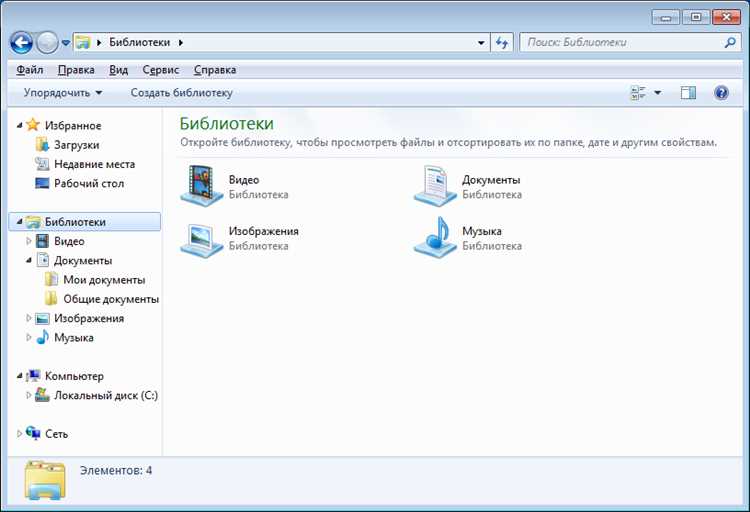
Task: Expand the Сеть tree node
Action: 19,434
